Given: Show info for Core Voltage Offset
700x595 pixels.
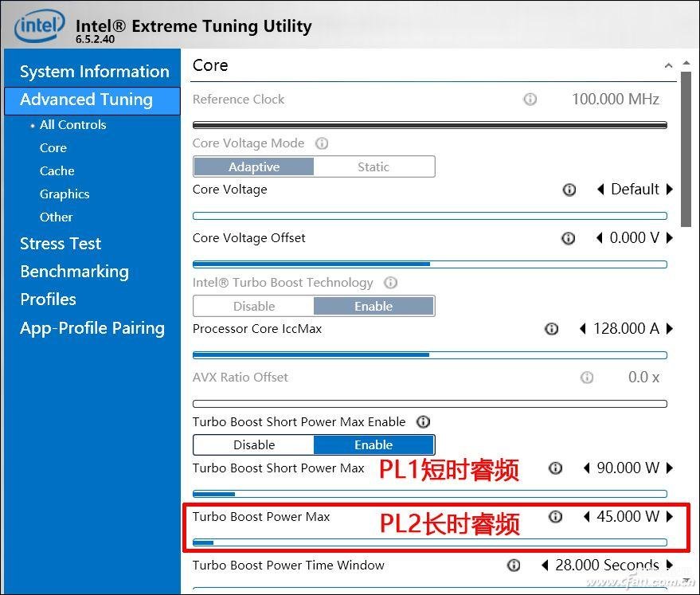Looking at the screenshot, I should [568, 238].
